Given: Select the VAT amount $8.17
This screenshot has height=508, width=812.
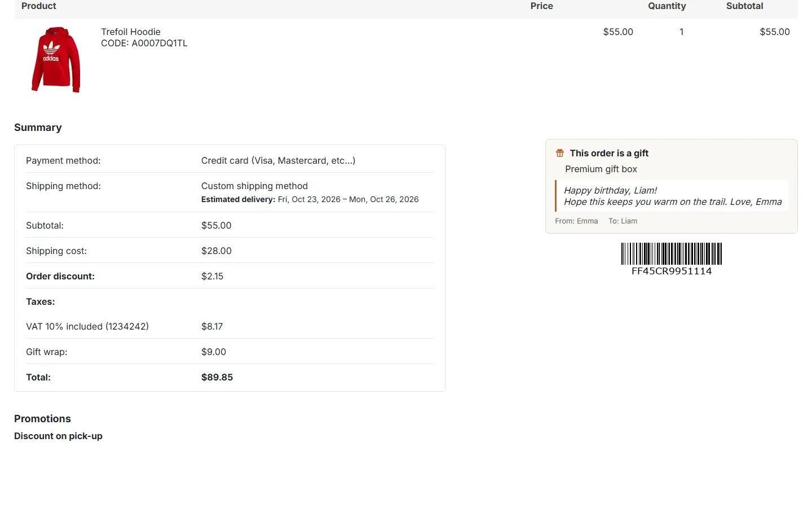Looking at the screenshot, I should coord(212,326).
